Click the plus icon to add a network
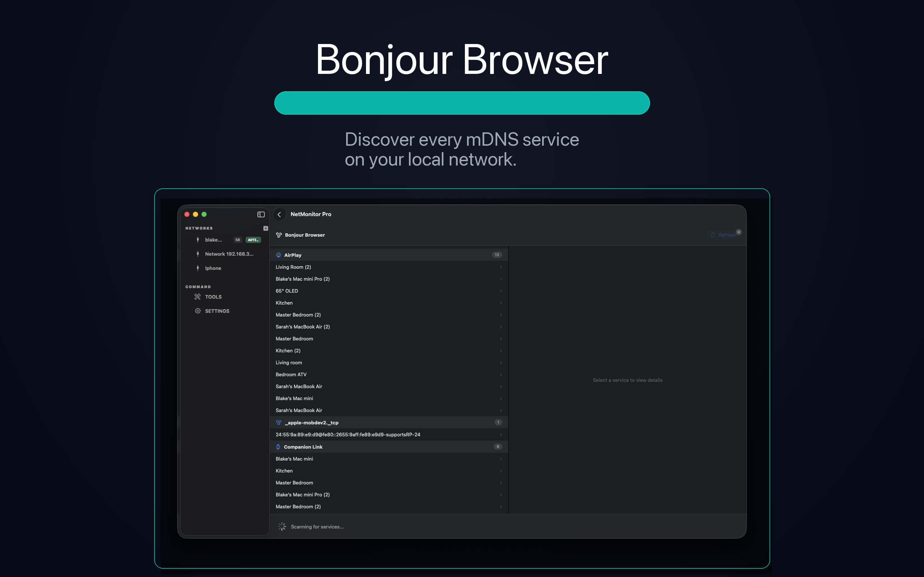924x577 pixels. (x=265, y=228)
